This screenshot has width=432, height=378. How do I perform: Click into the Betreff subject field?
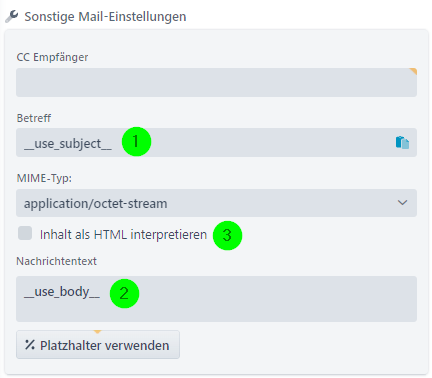click(216, 142)
